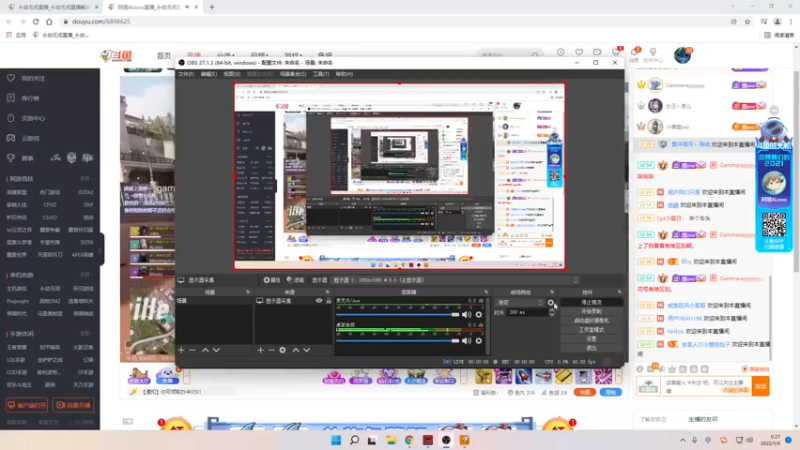This screenshot has height=450, width=800.
Task: Open esports trophy item in Douyu sidebar
Action: [x=20, y=158]
